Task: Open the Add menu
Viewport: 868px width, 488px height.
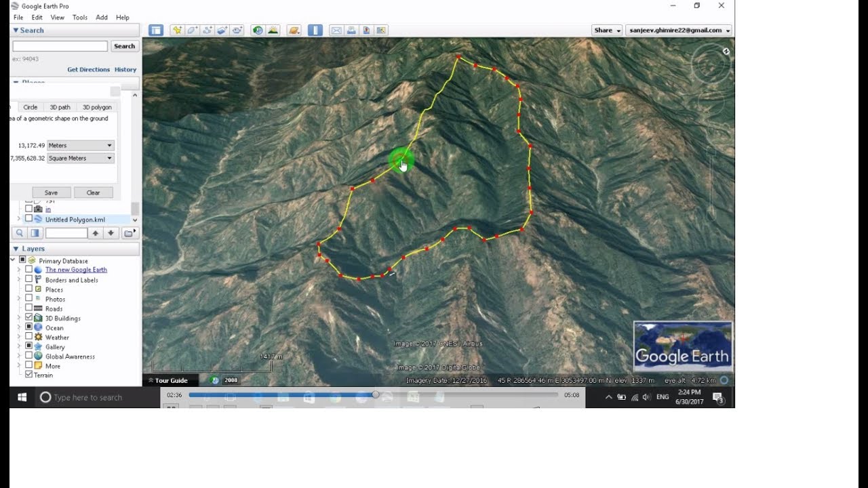Action: (102, 17)
